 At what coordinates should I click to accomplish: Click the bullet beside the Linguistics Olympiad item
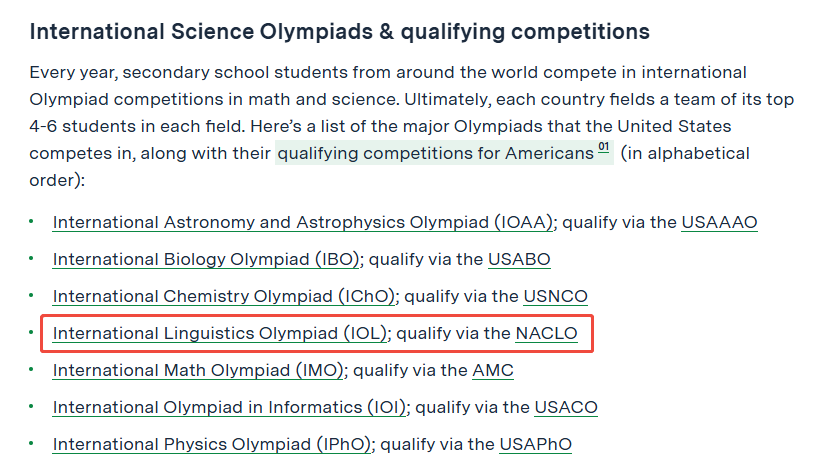coord(31,332)
